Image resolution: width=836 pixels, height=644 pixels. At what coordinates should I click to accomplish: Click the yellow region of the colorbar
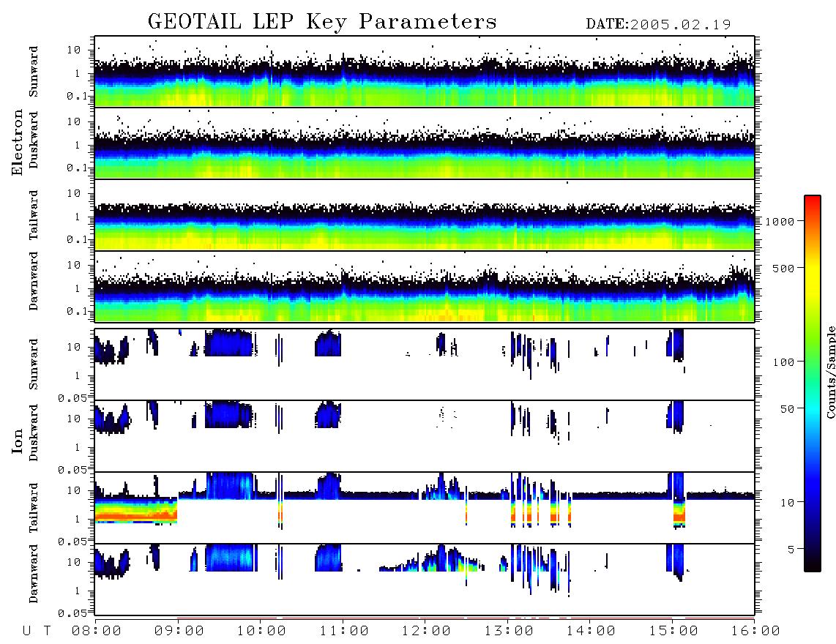(813, 277)
